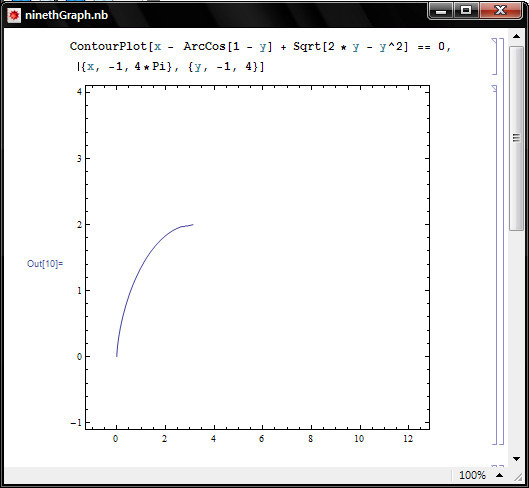529x488 pixels.
Task: Close the ninethGraph.nb window
Action: [500, 11]
